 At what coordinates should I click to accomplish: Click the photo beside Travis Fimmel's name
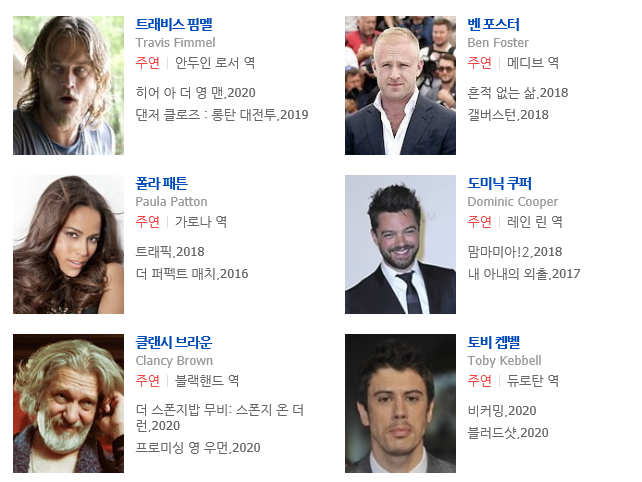click(x=68, y=85)
